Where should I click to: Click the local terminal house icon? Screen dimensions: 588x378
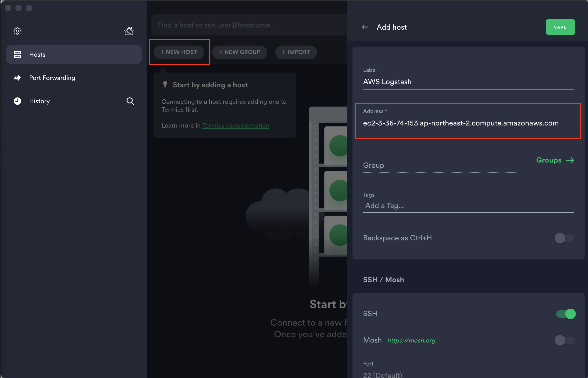[x=129, y=31]
